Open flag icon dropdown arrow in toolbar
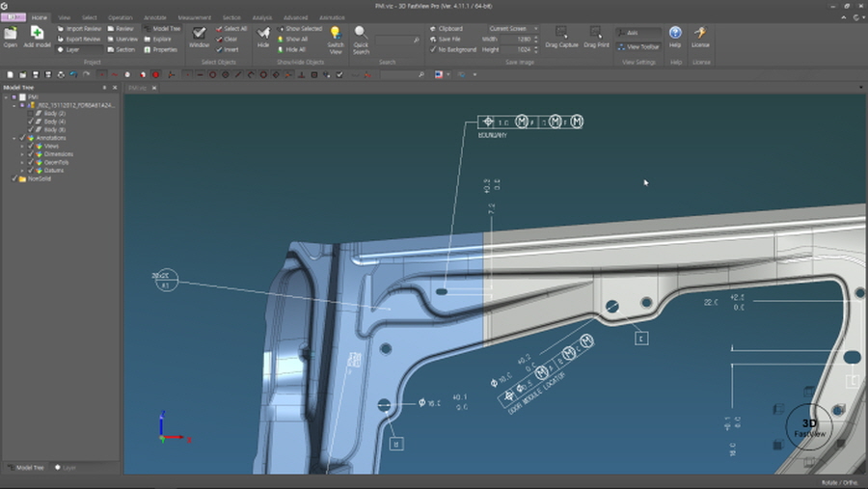This screenshot has width=868, height=489. coord(448,75)
